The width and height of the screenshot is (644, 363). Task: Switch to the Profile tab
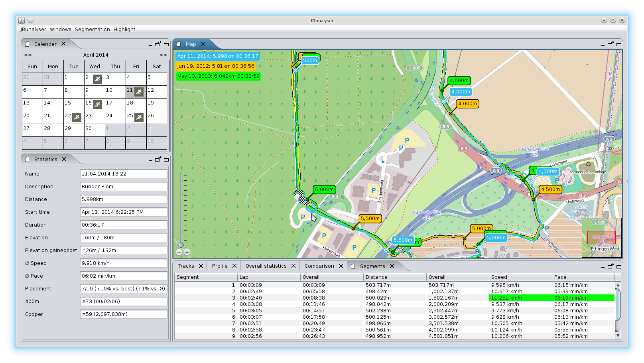coord(220,266)
